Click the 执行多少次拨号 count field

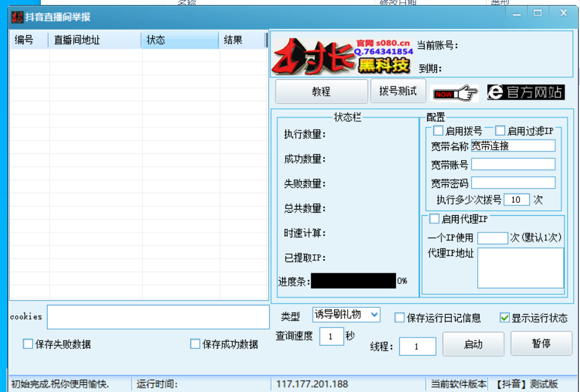(x=516, y=200)
